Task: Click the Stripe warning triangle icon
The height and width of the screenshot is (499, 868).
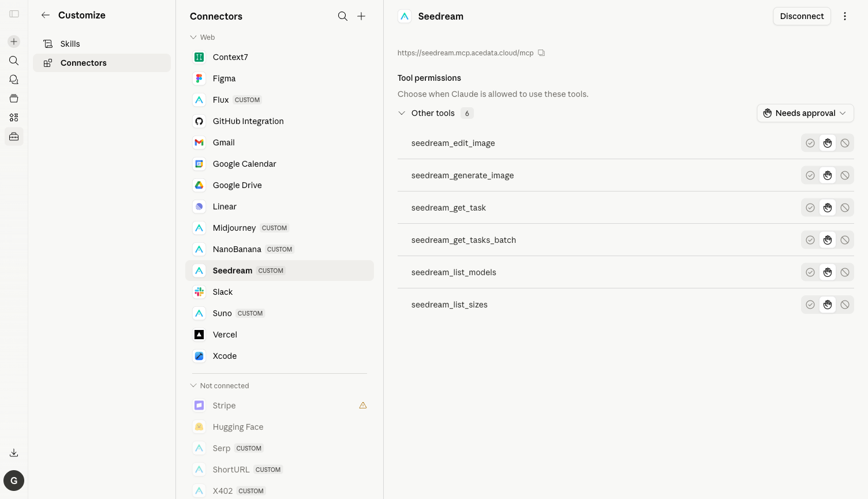Action: pyautogui.click(x=363, y=406)
